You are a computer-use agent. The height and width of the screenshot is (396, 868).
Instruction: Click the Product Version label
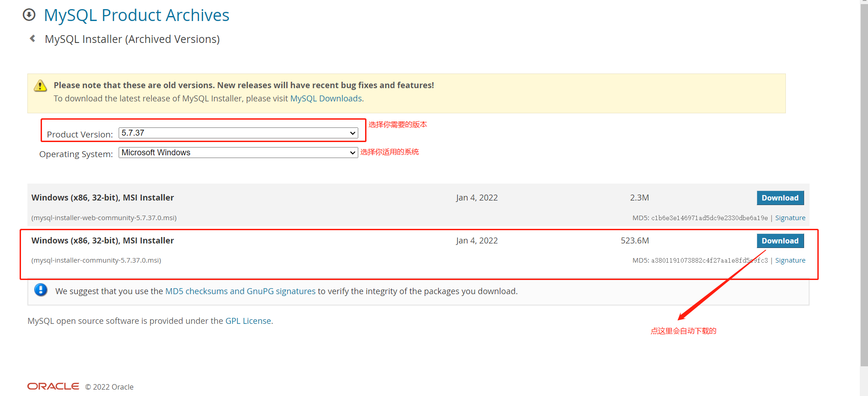(x=80, y=135)
